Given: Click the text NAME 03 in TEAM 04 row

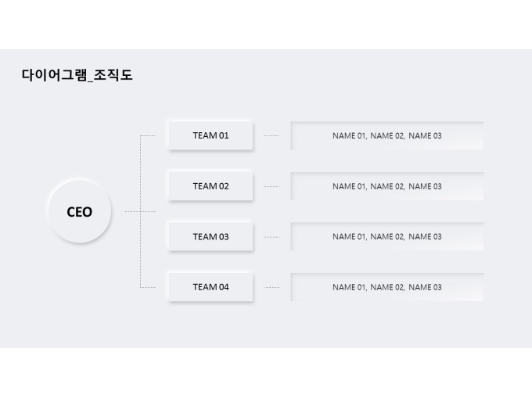Looking at the screenshot, I should pos(425,287).
